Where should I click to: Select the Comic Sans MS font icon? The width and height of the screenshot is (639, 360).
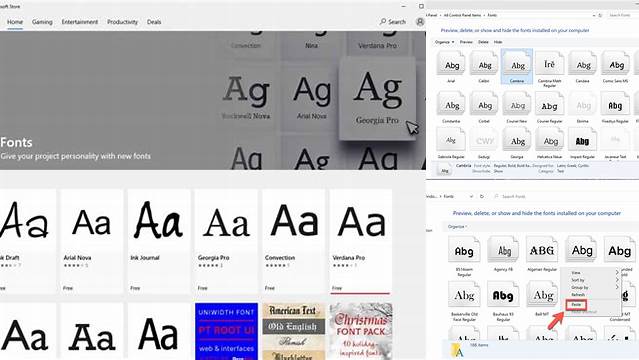616,64
